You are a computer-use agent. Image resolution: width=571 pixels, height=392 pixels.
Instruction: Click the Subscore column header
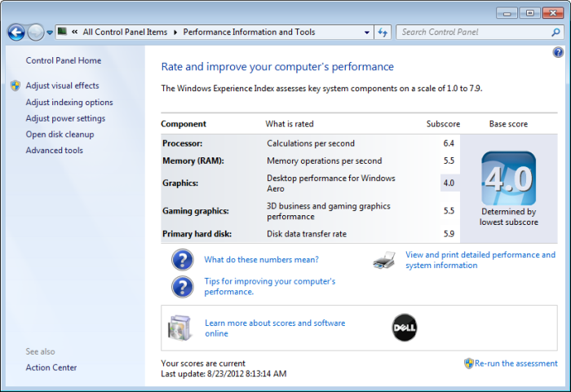click(x=443, y=124)
